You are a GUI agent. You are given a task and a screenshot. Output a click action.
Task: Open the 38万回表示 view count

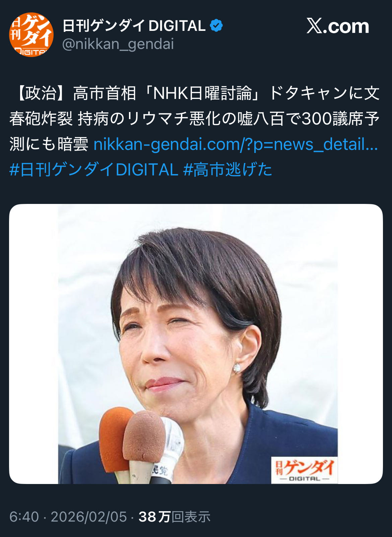click(x=175, y=517)
